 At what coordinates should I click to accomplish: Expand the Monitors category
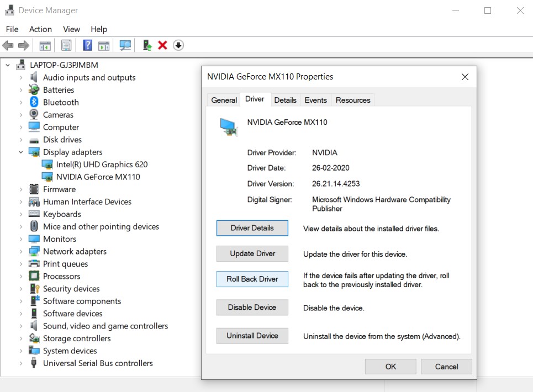[21, 239]
